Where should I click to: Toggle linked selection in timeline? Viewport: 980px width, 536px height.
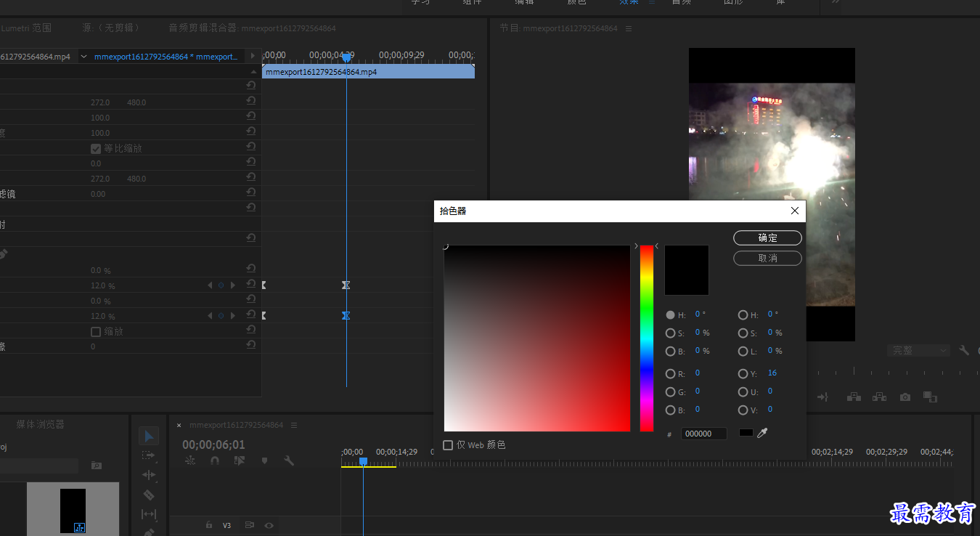pos(240,460)
